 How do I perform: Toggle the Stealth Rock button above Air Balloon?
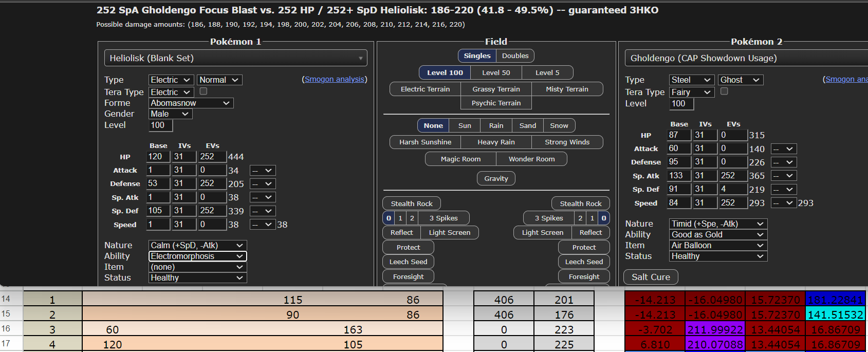pyautogui.click(x=581, y=203)
